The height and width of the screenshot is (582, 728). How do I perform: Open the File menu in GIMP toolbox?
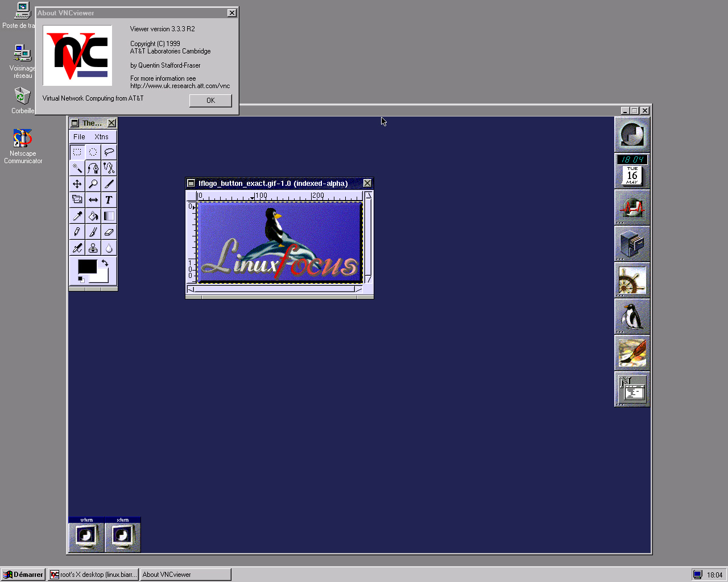click(79, 137)
